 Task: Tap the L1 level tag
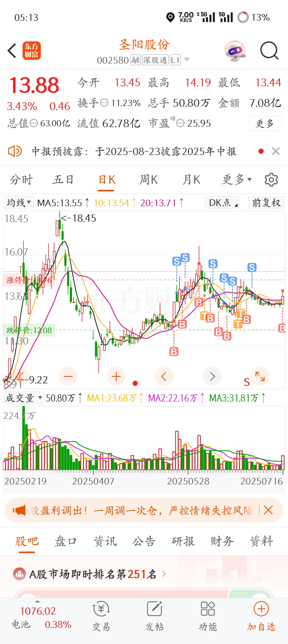tap(175, 60)
